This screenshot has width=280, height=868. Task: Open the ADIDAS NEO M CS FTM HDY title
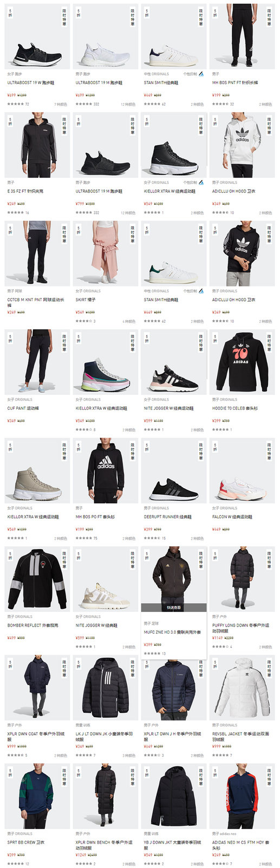tap(240, 845)
